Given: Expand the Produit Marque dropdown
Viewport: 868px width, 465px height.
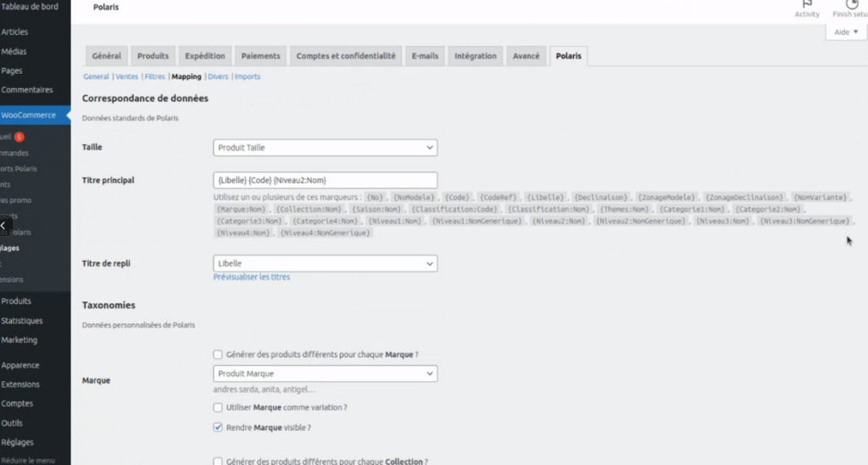Looking at the screenshot, I should 325,373.
